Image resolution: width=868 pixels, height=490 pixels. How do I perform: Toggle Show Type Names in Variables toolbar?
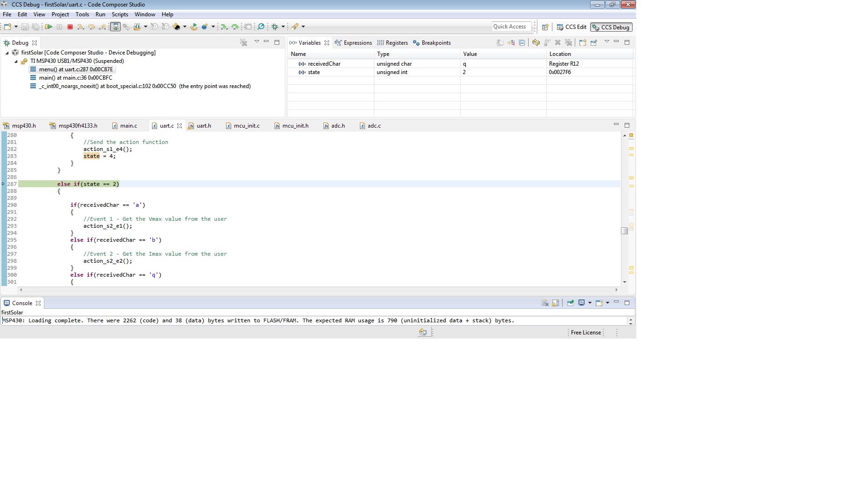click(x=500, y=42)
